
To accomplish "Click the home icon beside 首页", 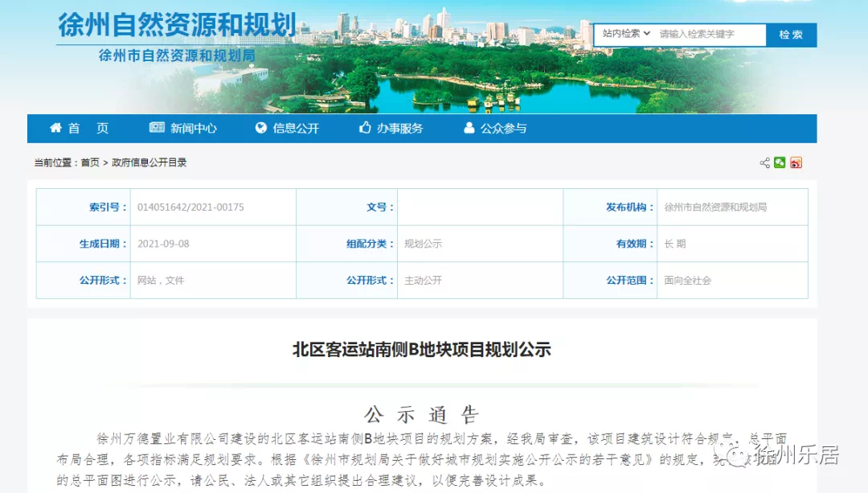I will click(55, 128).
